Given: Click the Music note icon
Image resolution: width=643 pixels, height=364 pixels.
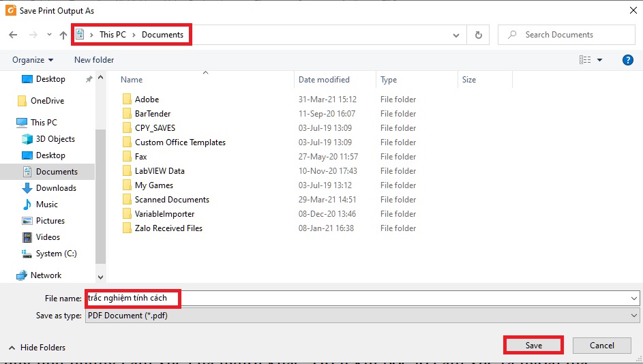Looking at the screenshot, I should 27,204.
